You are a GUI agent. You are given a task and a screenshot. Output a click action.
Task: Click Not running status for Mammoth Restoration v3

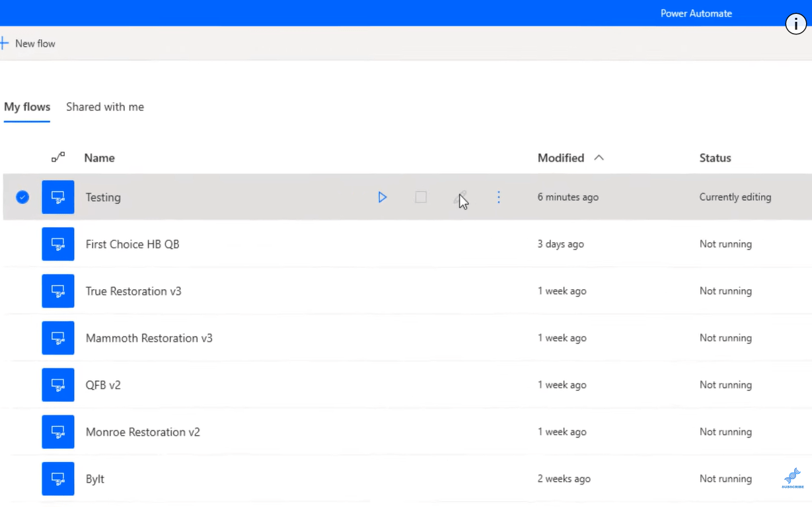point(725,338)
